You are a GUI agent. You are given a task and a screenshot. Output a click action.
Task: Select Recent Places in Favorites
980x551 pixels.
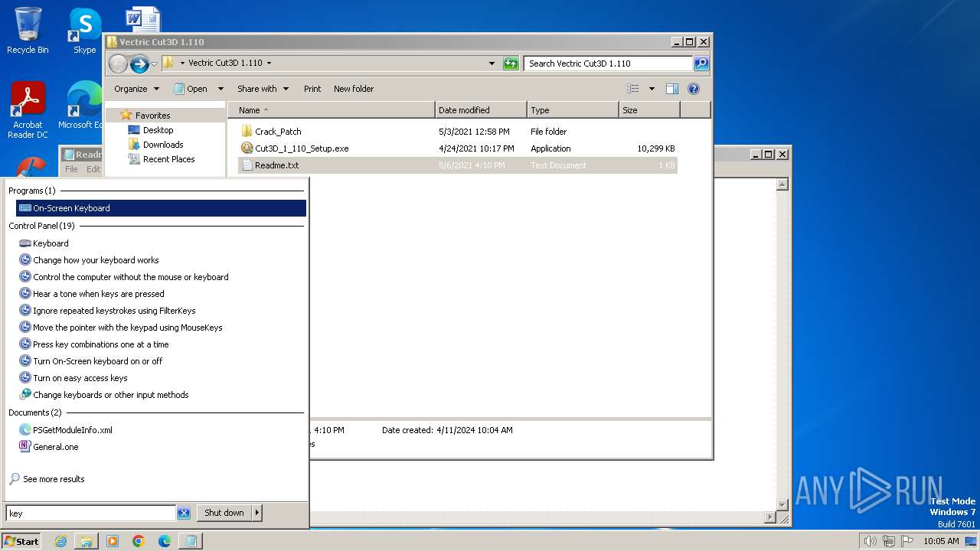[162, 159]
